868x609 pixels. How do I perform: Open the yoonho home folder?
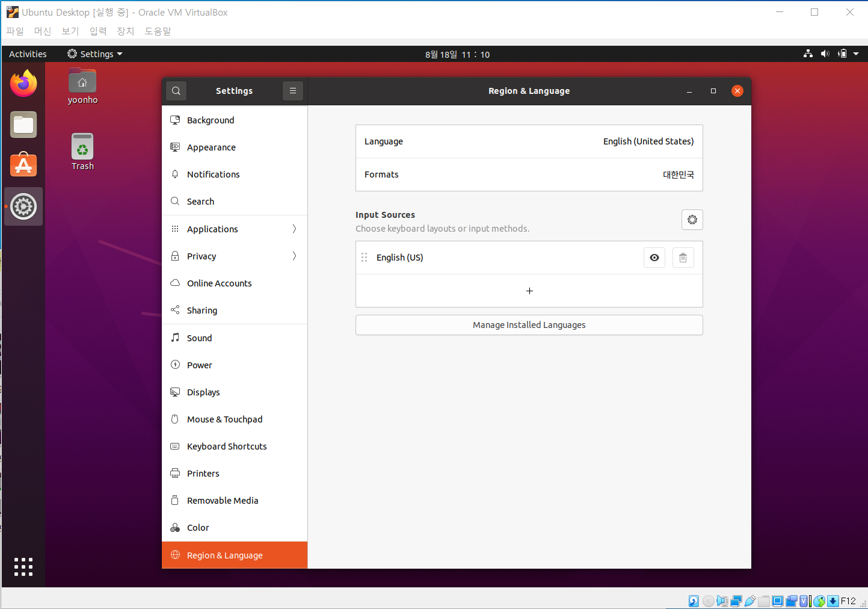coord(82,86)
